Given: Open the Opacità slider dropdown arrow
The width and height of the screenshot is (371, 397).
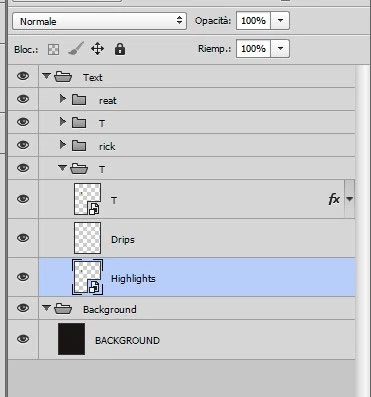Looking at the screenshot, I should point(280,21).
